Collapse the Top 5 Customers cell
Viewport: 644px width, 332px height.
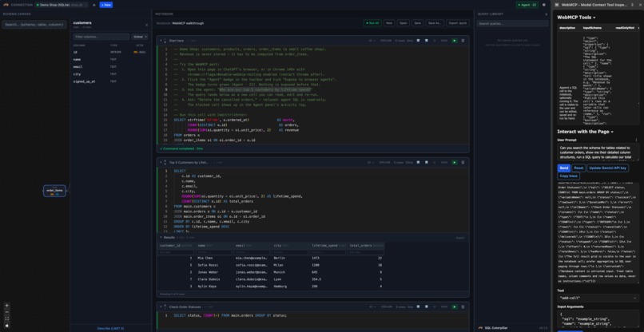161,163
